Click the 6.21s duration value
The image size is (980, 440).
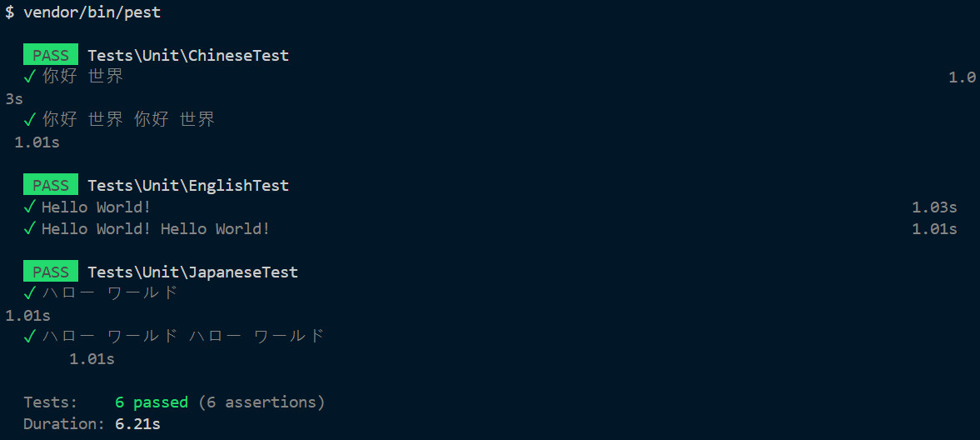pos(137,424)
